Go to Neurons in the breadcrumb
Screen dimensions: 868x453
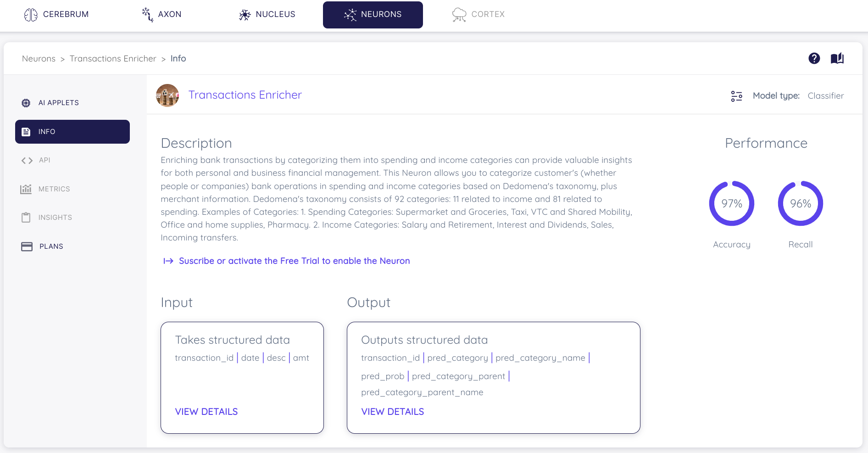coord(39,59)
